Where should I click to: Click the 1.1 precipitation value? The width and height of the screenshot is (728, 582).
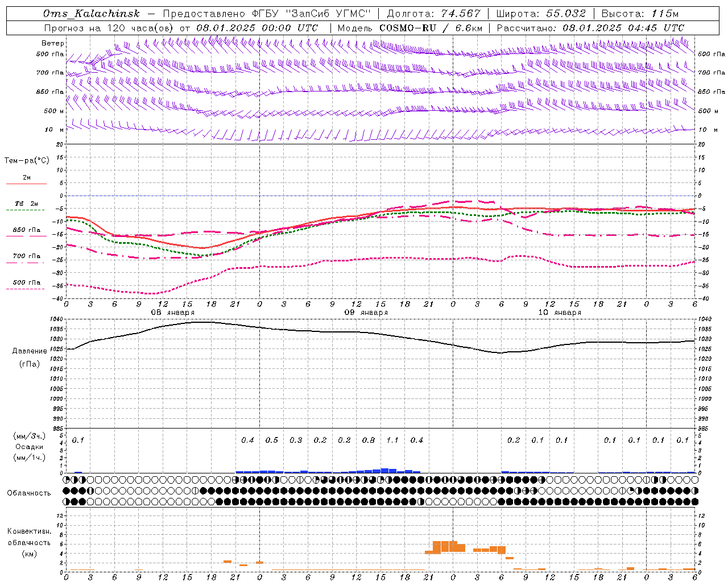[392, 440]
